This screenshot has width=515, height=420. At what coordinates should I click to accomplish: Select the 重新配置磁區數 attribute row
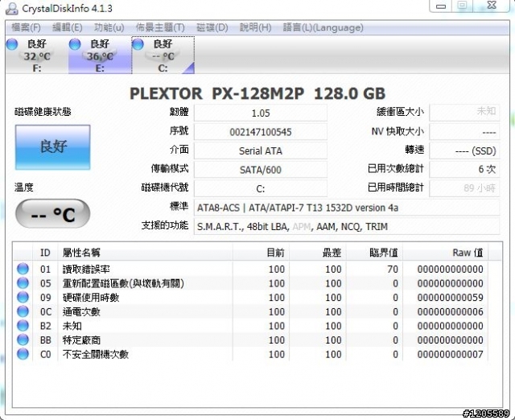250,283
